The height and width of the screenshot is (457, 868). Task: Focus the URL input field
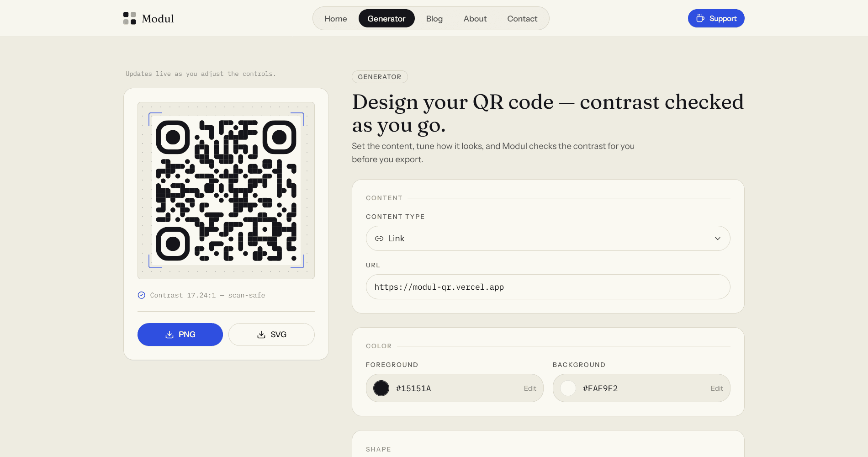pyautogui.click(x=548, y=287)
